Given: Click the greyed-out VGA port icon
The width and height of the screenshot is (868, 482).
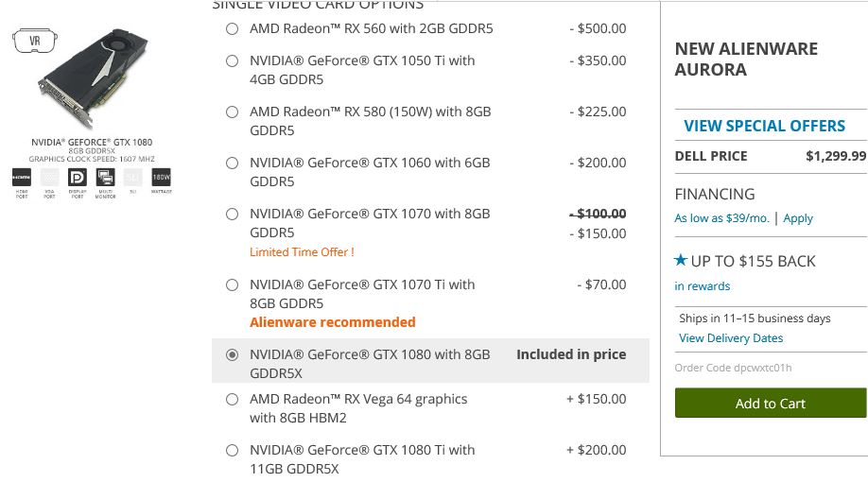Looking at the screenshot, I should (49, 178).
